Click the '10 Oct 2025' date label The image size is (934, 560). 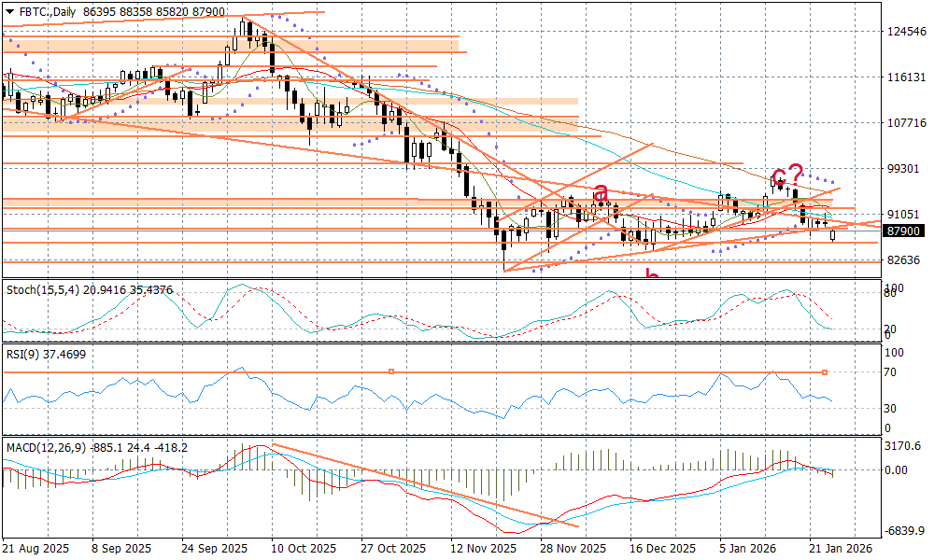pyautogui.click(x=304, y=549)
